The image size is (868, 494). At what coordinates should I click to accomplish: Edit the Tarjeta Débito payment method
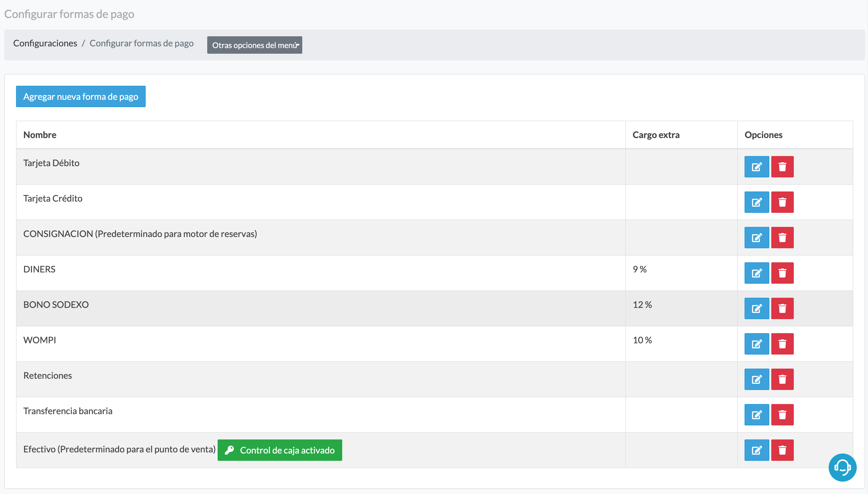click(756, 167)
